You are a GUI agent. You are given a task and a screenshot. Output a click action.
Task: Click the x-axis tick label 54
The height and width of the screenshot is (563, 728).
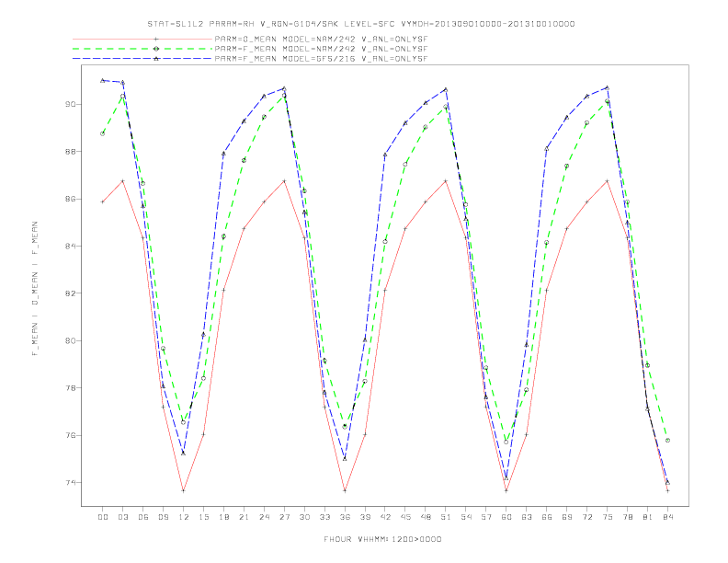[x=466, y=517]
